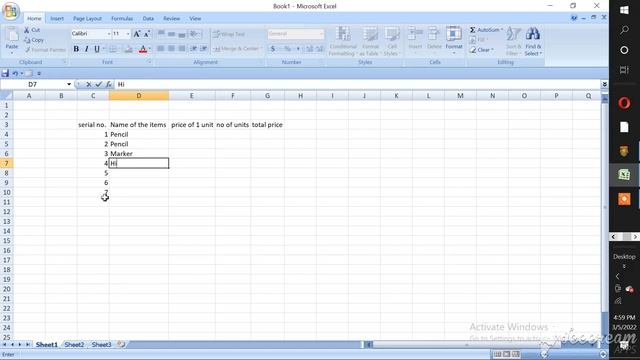
Task: Open Customize Quick Access Toolbar dropdown
Action: (39, 73)
